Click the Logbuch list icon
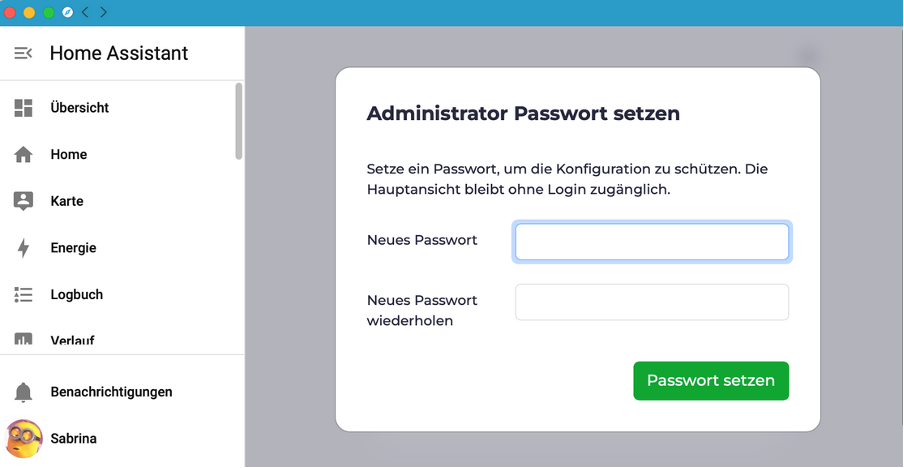The height and width of the screenshot is (468, 904). pyautogui.click(x=23, y=295)
